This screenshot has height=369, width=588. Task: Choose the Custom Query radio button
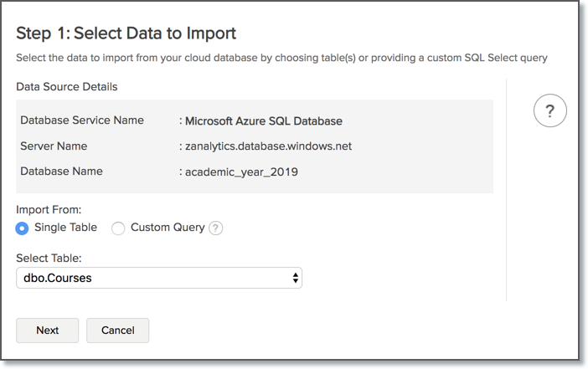(x=118, y=228)
